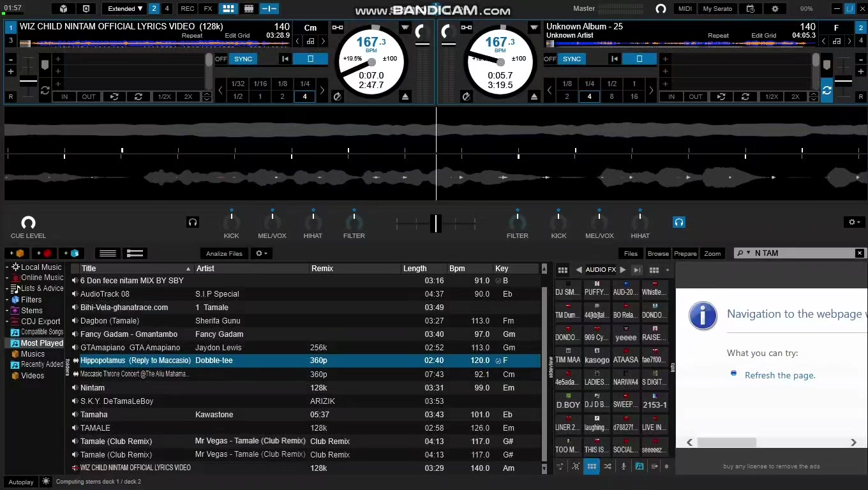The image size is (868, 490).
Task: Toggle left deck headphone cue
Action: click(193, 222)
